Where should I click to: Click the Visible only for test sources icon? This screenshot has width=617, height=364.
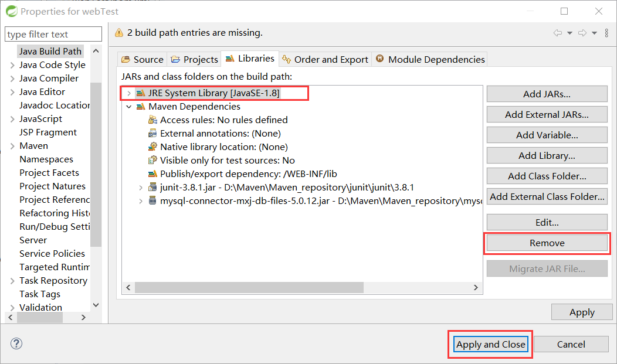coord(152,161)
